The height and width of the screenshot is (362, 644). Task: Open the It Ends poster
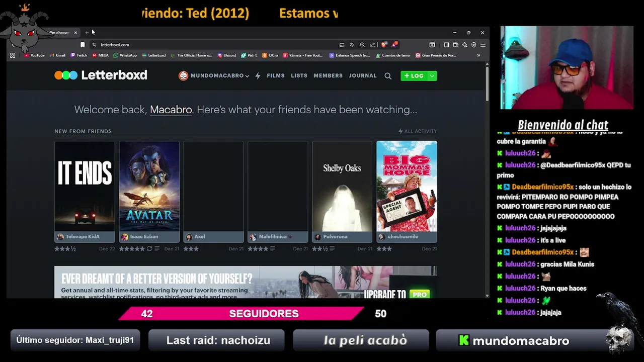click(85, 186)
